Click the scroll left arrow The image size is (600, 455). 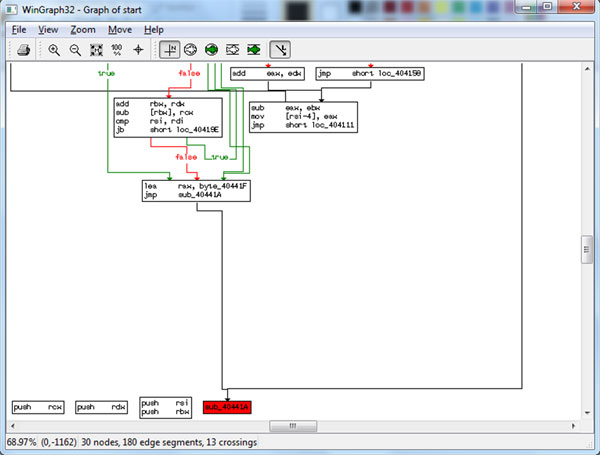(x=13, y=426)
